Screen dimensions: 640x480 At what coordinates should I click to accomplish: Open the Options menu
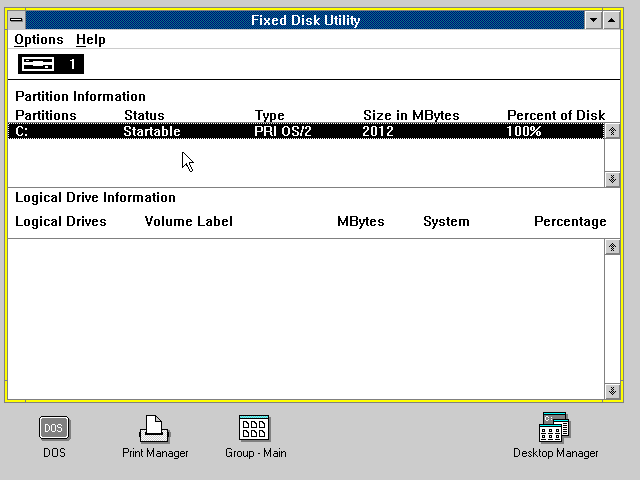click(39, 40)
